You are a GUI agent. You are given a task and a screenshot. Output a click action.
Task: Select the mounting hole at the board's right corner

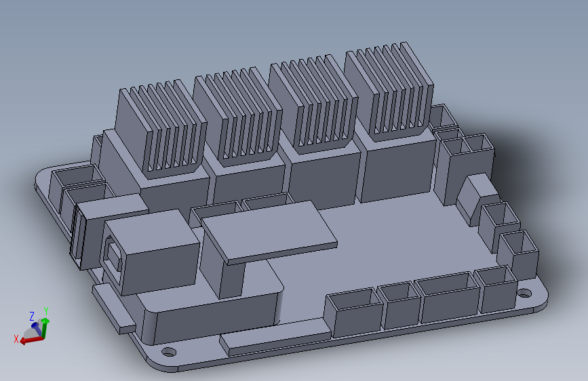click(x=524, y=293)
